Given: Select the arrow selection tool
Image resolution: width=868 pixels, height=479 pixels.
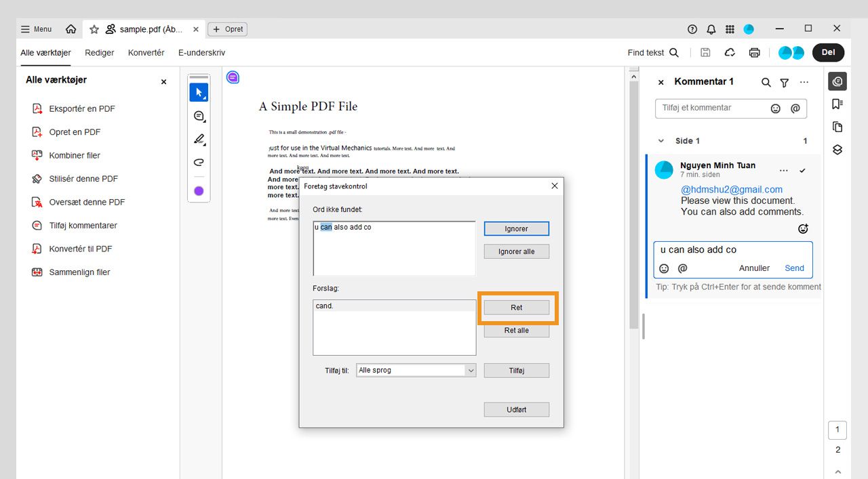Looking at the screenshot, I should coord(199,92).
